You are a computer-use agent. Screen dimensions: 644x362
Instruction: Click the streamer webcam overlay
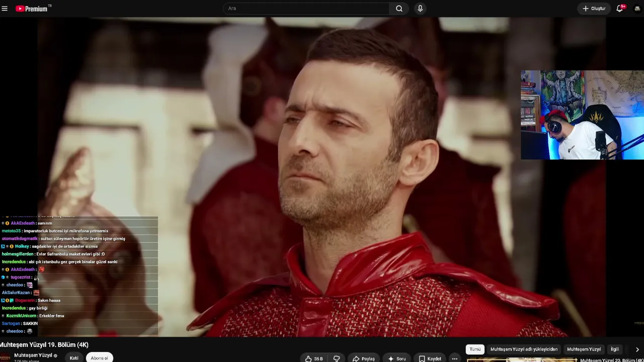[x=582, y=115]
